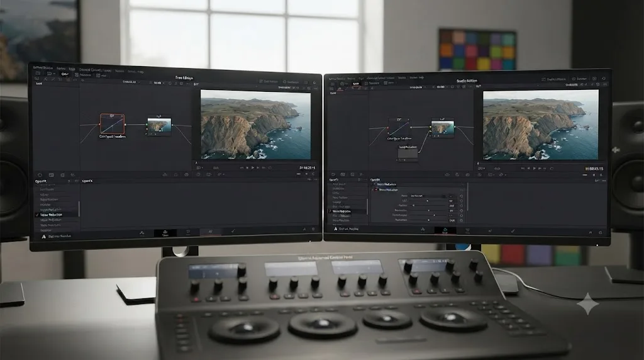
Task: Select the empty gray node in Studio Edition graph
Action: [408, 154]
